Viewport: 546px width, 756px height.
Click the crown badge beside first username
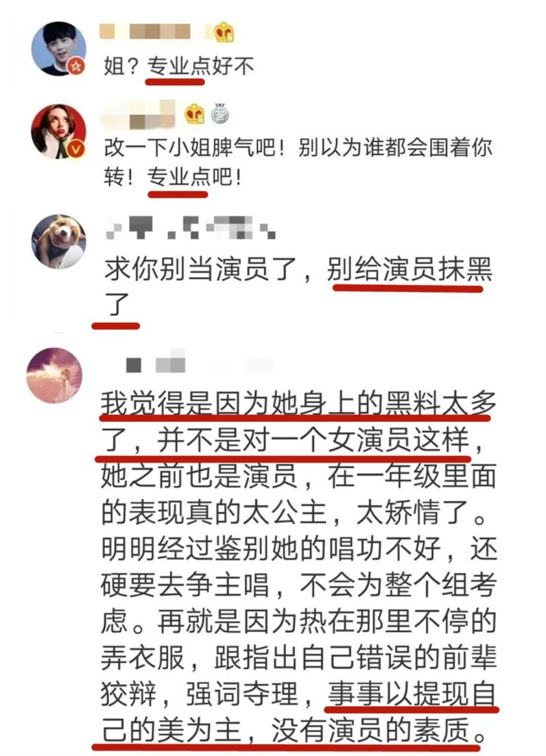click(224, 33)
